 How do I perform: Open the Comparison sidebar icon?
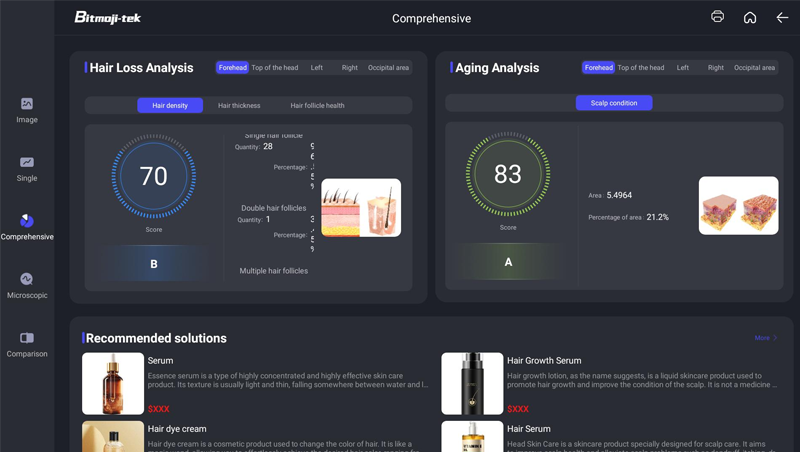pyautogui.click(x=27, y=338)
